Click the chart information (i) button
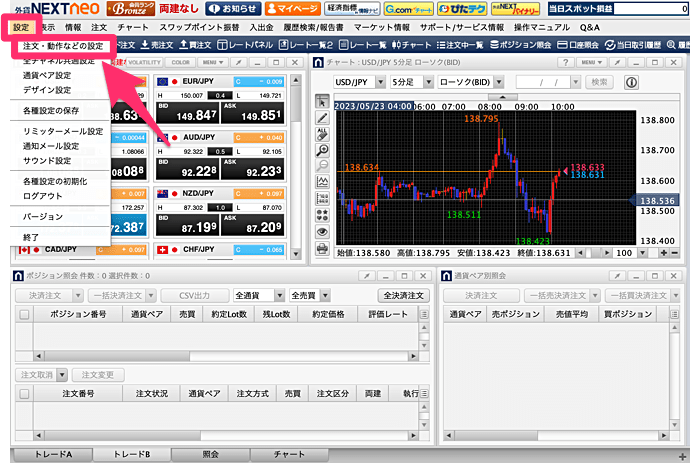This screenshot has width=690, height=463. [x=631, y=82]
